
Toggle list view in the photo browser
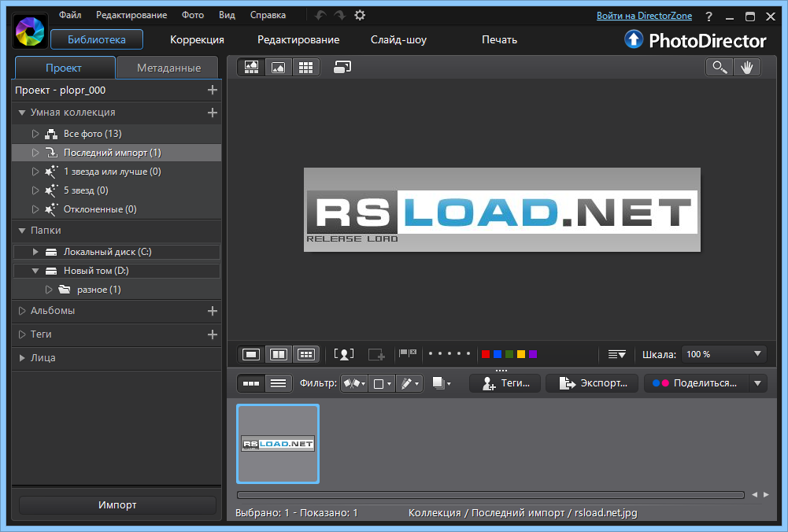coord(276,383)
